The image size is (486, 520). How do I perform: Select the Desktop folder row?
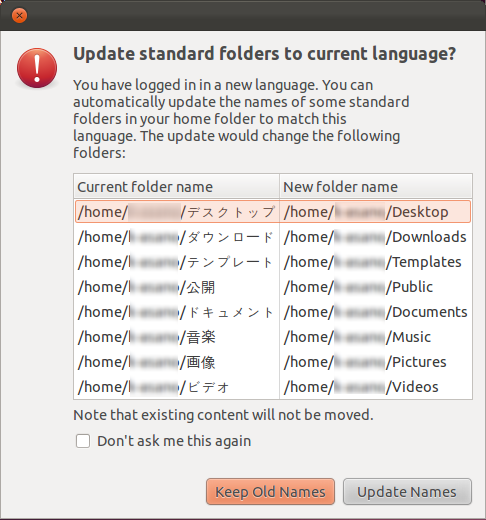point(273,212)
